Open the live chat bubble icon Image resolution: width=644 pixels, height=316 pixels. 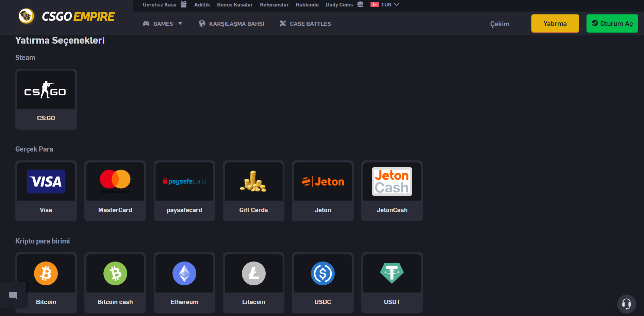[13, 295]
